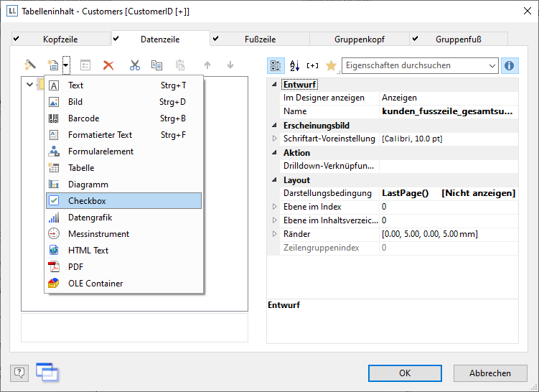
Task: Expand the Schriftart-Voreinstellung property
Action: coord(273,139)
